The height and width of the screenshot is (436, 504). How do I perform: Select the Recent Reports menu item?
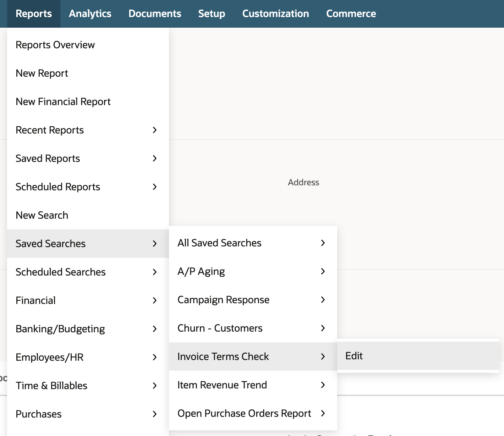click(x=88, y=130)
